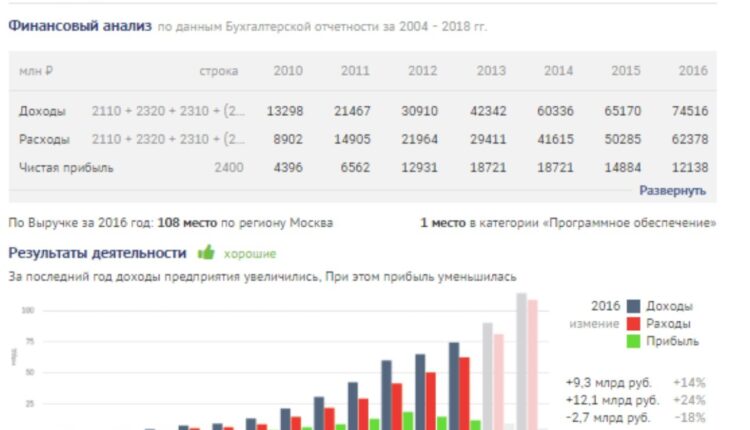The image size is (750, 430).
Task: Click the Программное обеспечение category text
Action: coord(629,222)
